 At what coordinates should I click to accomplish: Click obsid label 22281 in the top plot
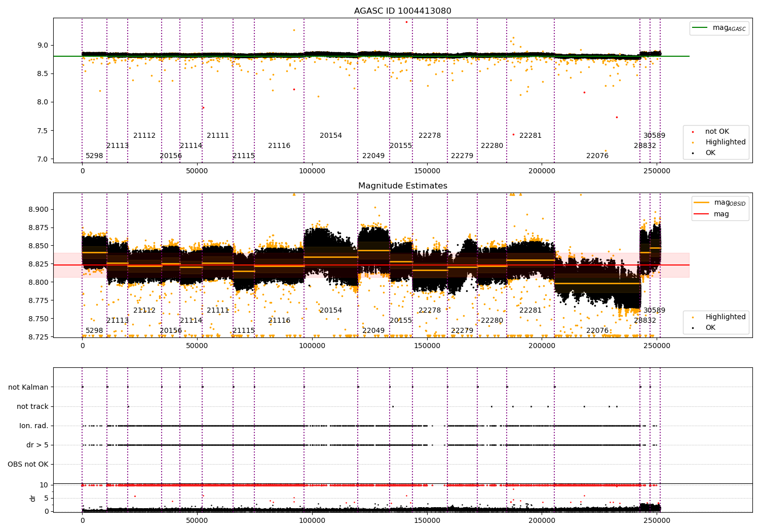530,136
